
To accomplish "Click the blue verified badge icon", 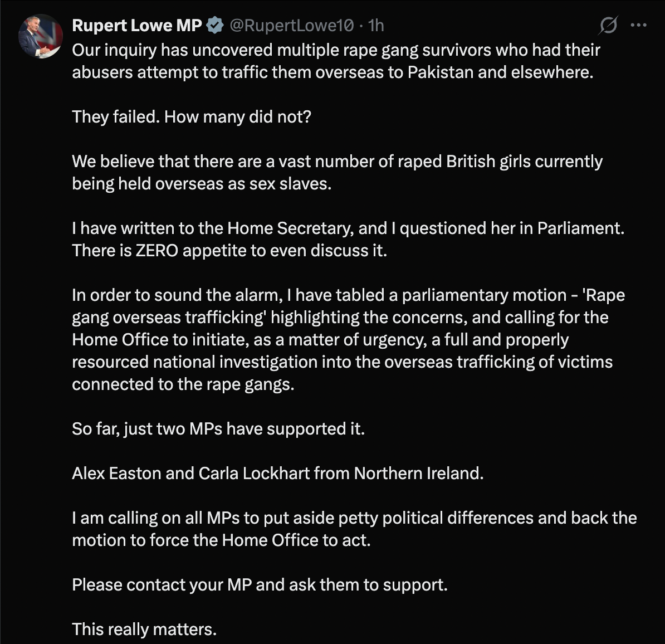I will click(x=216, y=25).
